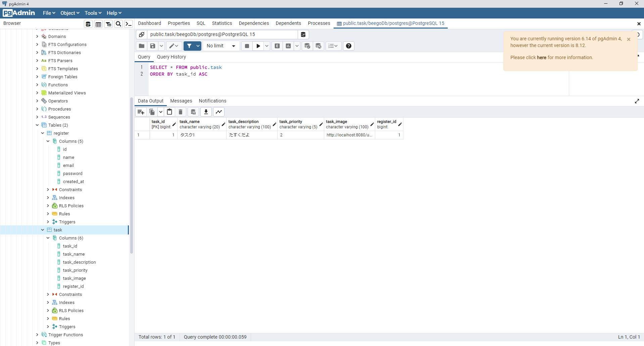Click pencil icon on task_description column

pos(275,124)
